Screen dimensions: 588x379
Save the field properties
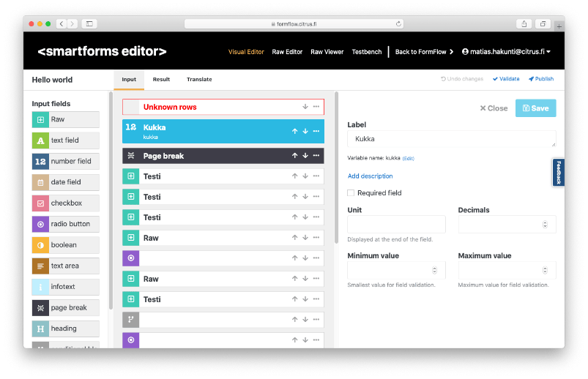point(535,108)
